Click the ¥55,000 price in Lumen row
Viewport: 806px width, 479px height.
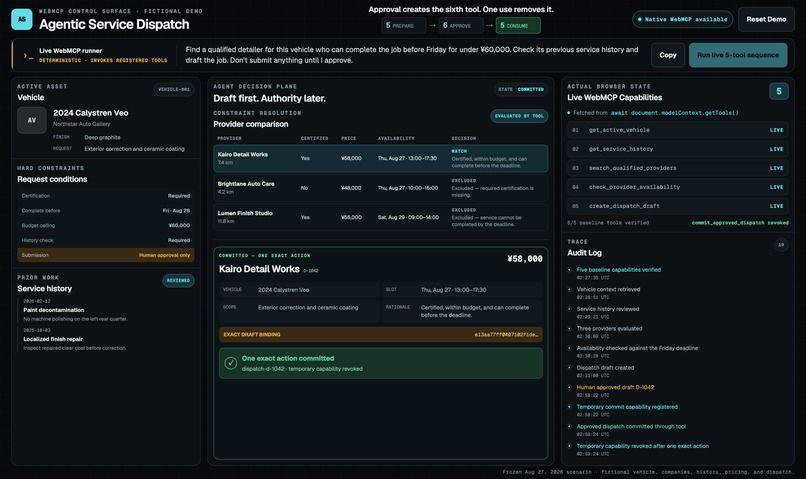[x=351, y=217]
